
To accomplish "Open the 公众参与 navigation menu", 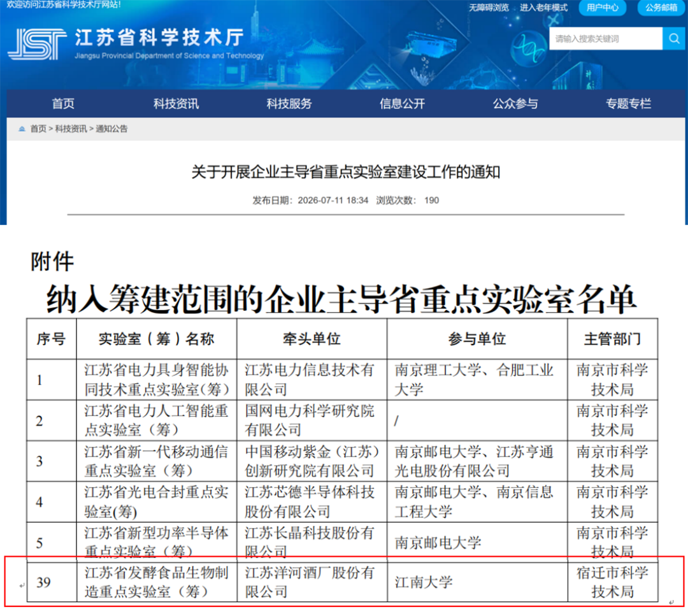I will (x=515, y=104).
